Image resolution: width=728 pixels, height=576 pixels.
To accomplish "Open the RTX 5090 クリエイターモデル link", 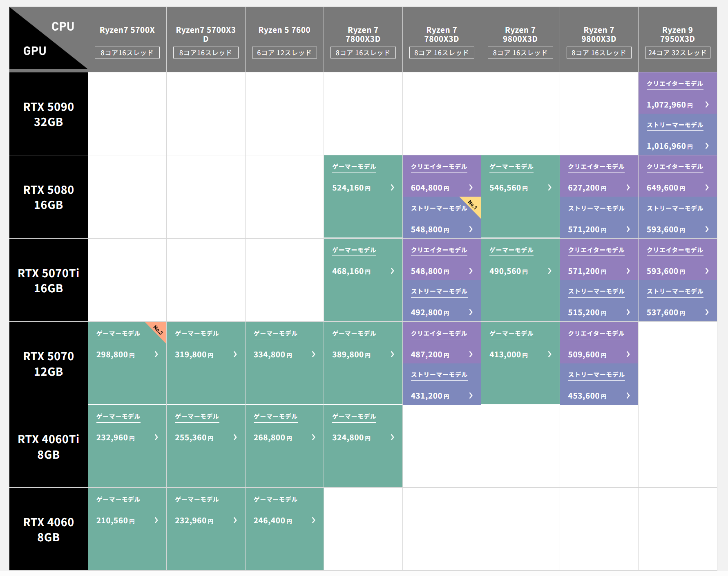I will [x=674, y=84].
